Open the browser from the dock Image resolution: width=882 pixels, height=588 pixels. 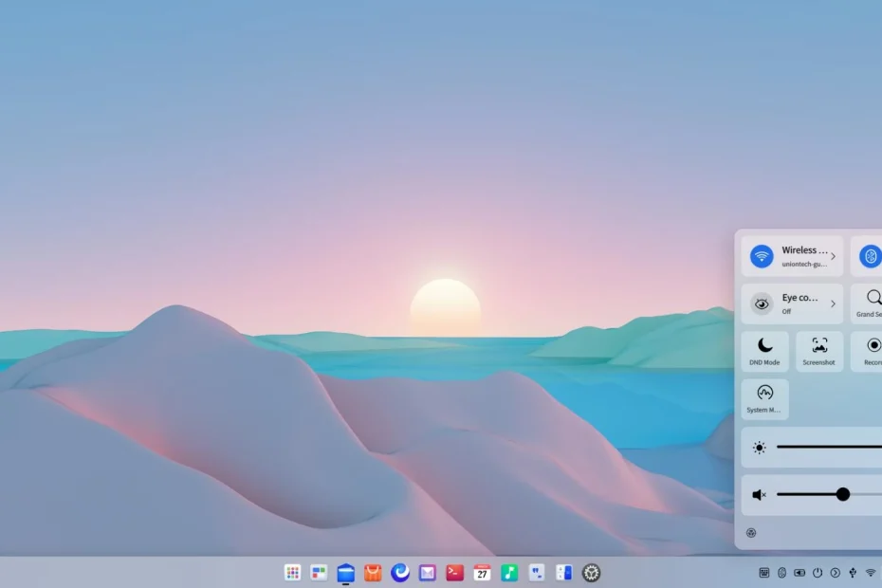401,573
